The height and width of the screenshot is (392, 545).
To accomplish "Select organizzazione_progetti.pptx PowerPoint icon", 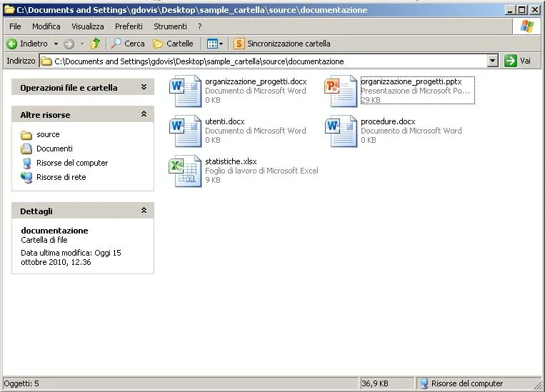I will (341, 91).
